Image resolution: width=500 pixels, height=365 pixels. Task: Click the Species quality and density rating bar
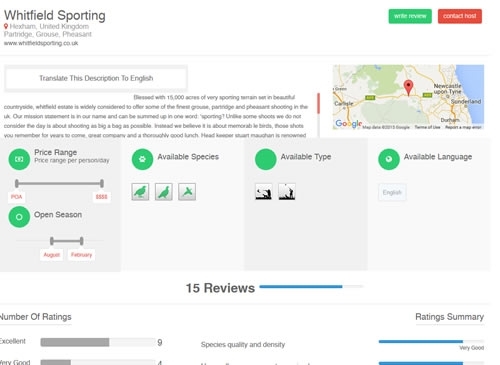[x=431, y=341]
